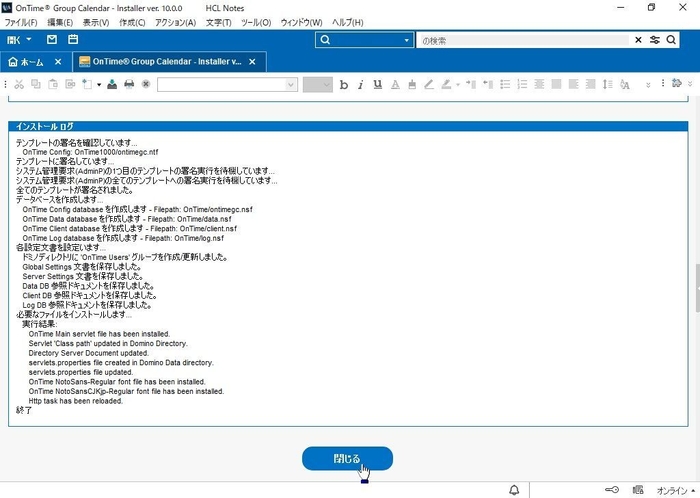Click the notification bell in status bar
This screenshot has width=700, height=498.
(515, 490)
